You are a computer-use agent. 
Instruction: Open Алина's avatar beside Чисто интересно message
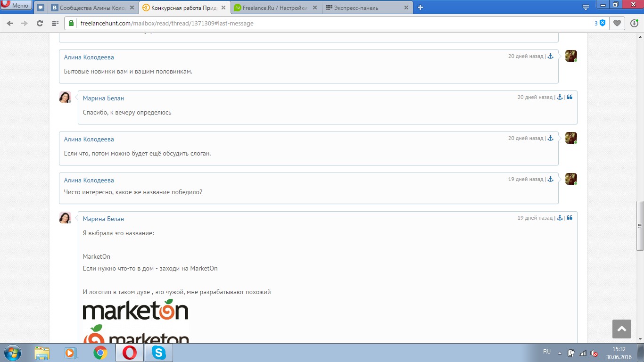point(571,179)
